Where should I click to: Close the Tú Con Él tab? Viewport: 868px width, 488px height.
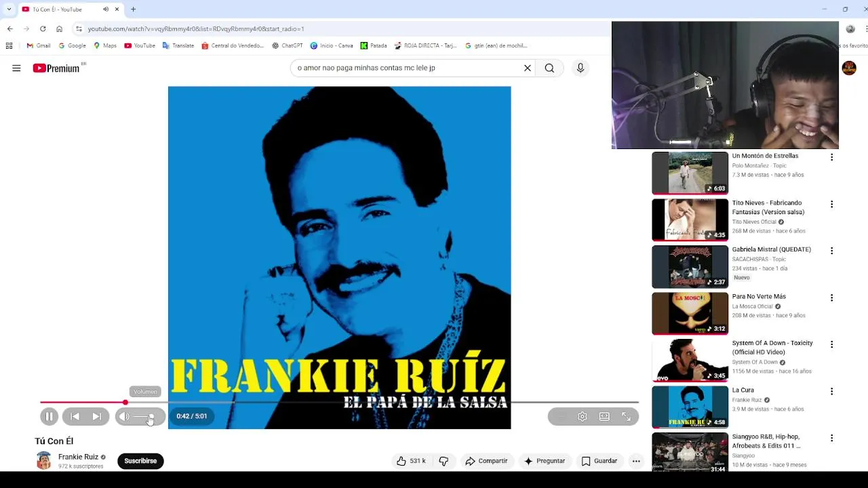117,9
